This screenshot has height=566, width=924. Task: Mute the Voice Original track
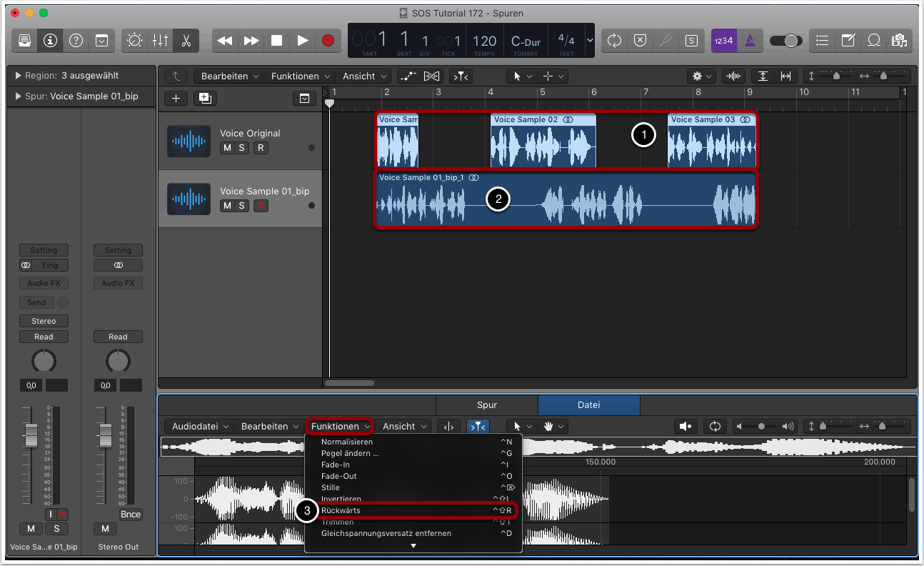pyautogui.click(x=227, y=148)
